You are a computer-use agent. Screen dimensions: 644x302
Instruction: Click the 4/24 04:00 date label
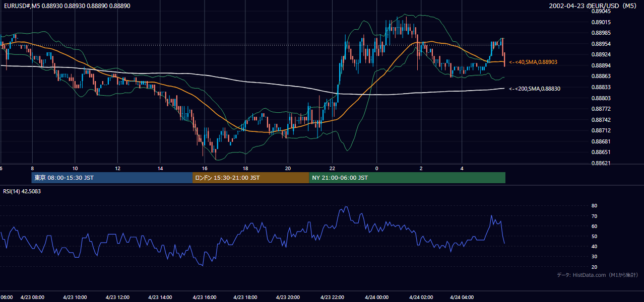(x=463, y=297)
